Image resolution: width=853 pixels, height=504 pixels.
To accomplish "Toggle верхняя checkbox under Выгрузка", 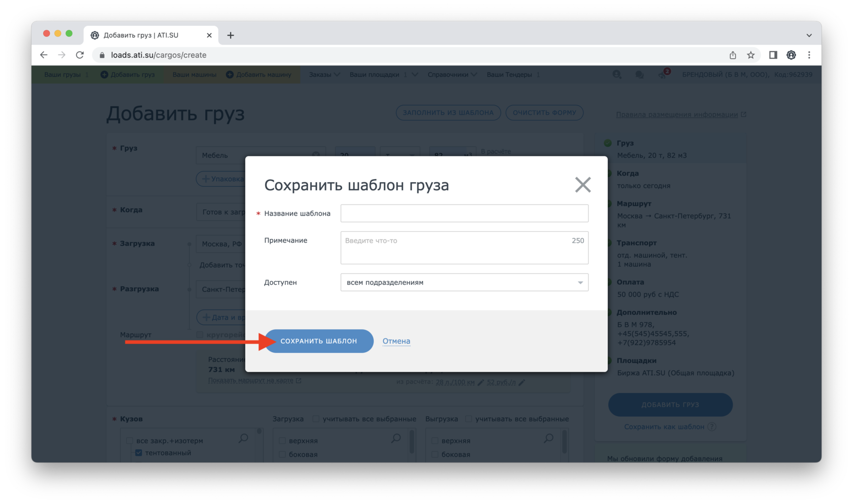I will (x=435, y=441).
